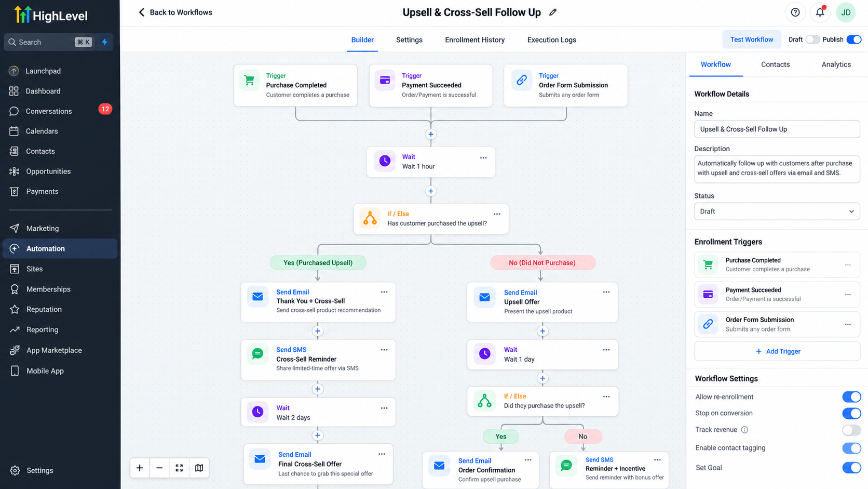Open the Execution Logs tab

click(551, 40)
